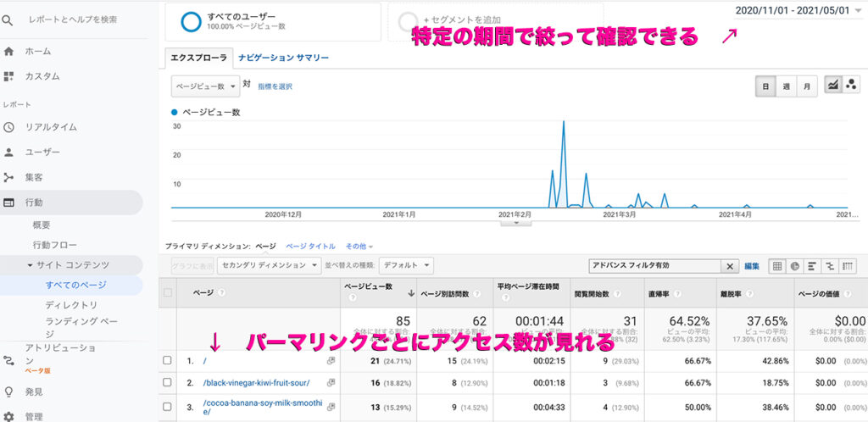Open the セカンダリ ディメンション dropdown

pyautogui.click(x=269, y=265)
